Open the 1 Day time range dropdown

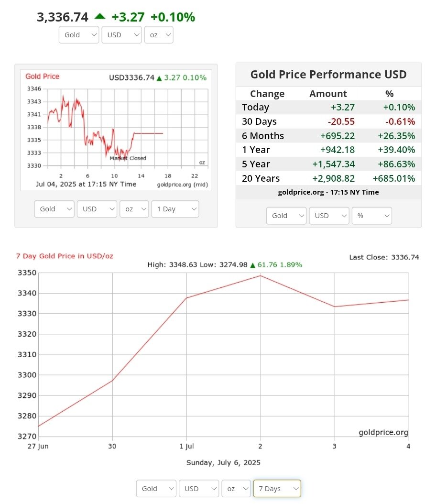pyautogui.click(x=175, y=209)
